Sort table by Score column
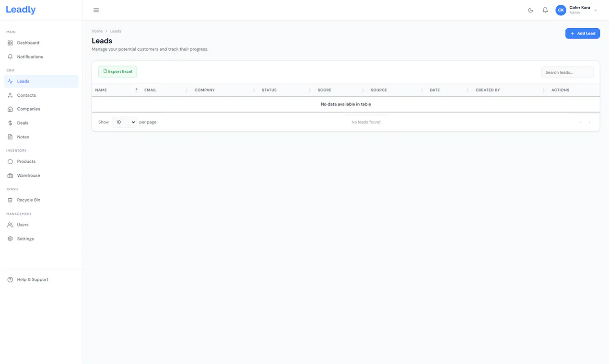Viewport: 609px width, 364px height. [x=340, y=90]
